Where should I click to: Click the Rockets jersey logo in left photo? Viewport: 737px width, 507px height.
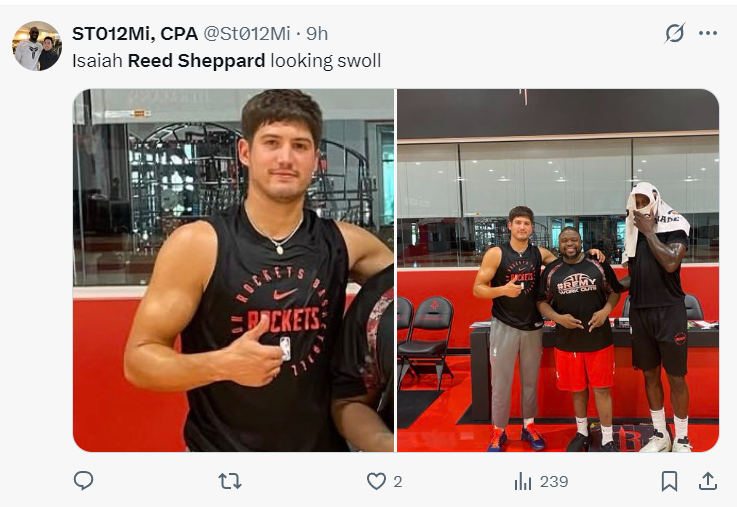pos(285,318)
